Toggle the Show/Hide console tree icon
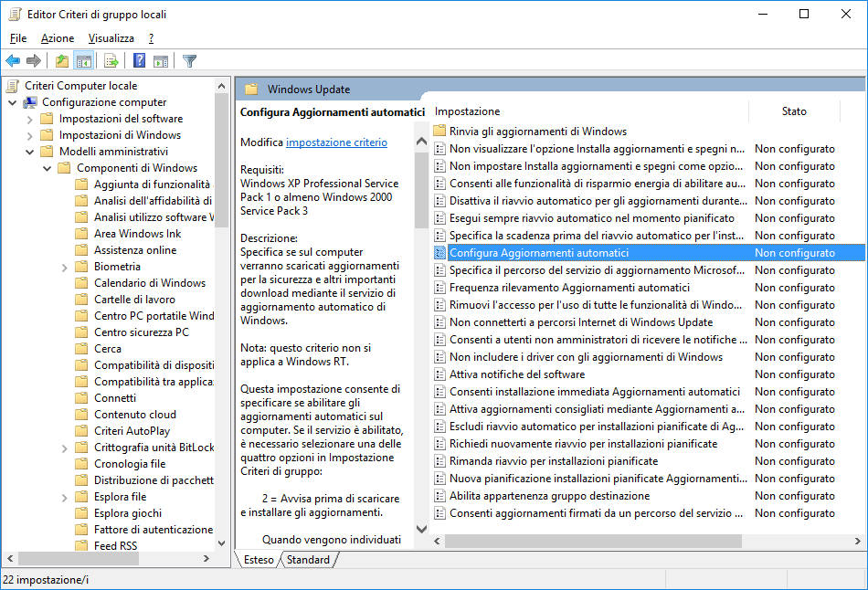This screenshot has height=590, width=868. (x=84, y=61)
